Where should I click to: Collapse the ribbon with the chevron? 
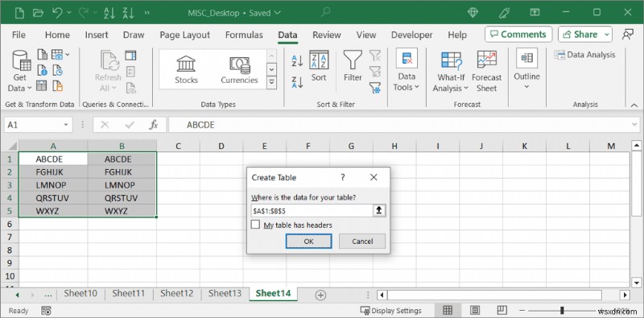[x=634, y=105]
